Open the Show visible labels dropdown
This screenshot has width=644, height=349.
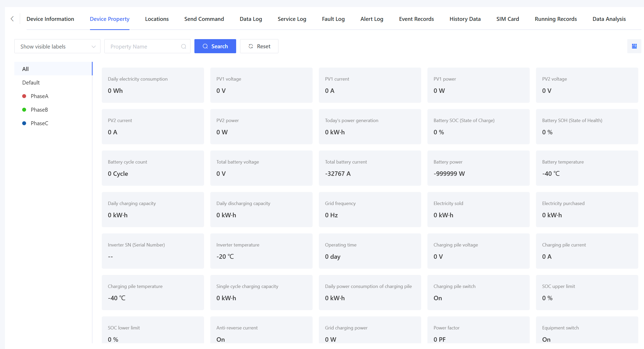57,46
